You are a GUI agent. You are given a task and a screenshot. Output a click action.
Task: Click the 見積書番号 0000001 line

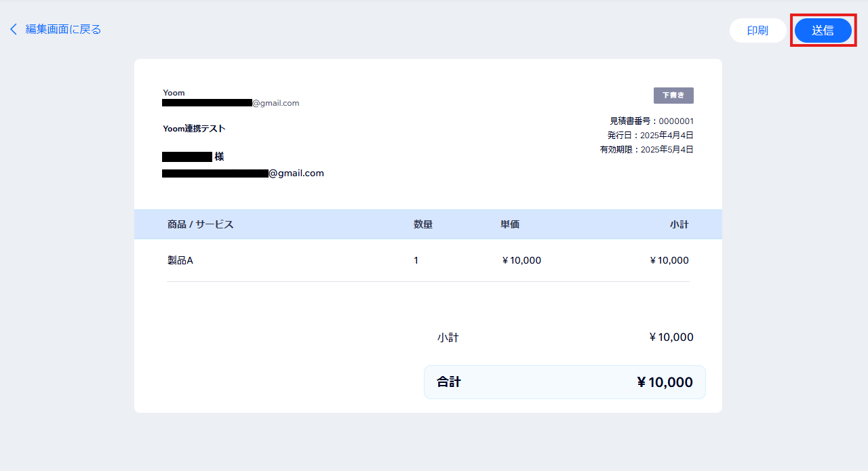(x=652, y=121)
